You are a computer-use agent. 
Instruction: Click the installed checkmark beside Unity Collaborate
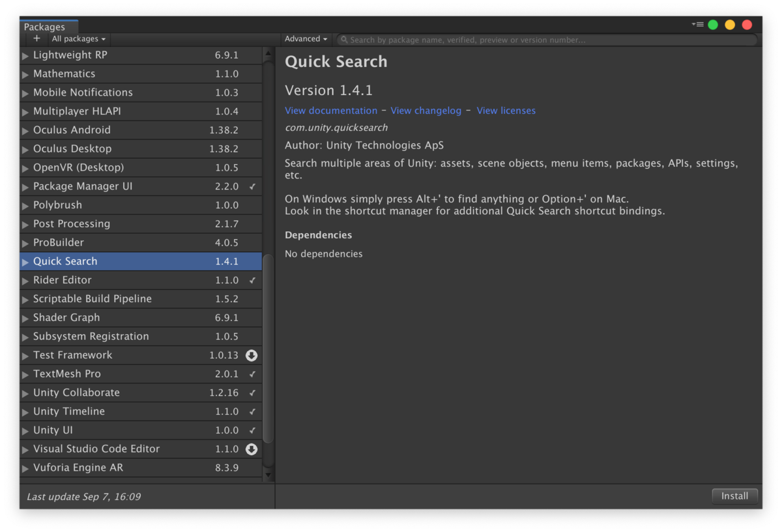[252, 393]
